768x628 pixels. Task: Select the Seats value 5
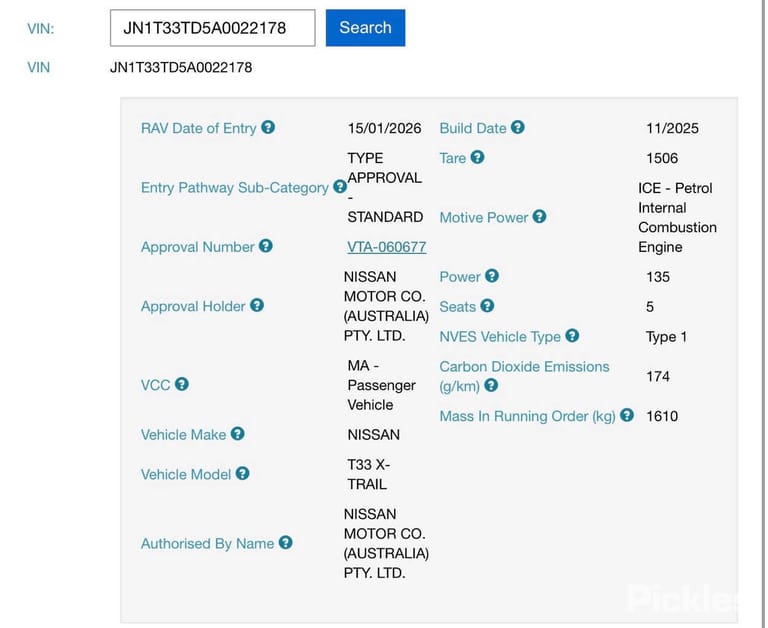point(650,307)
